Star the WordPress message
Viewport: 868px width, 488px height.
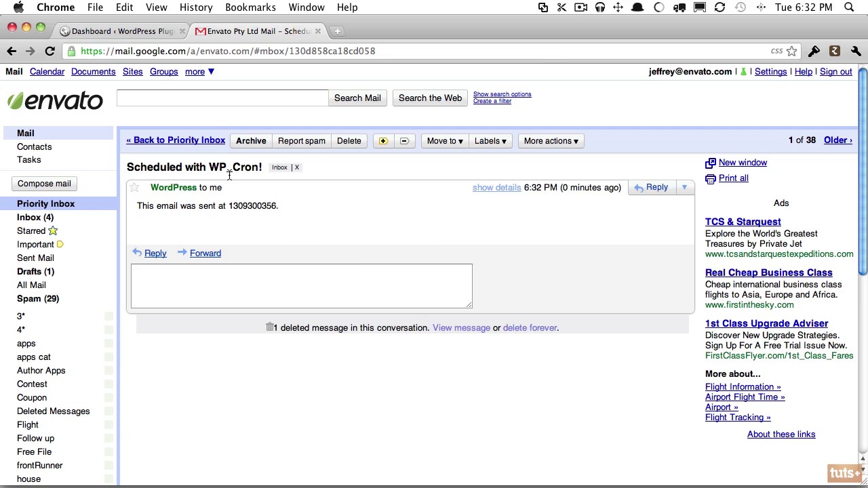coord(134,188)
